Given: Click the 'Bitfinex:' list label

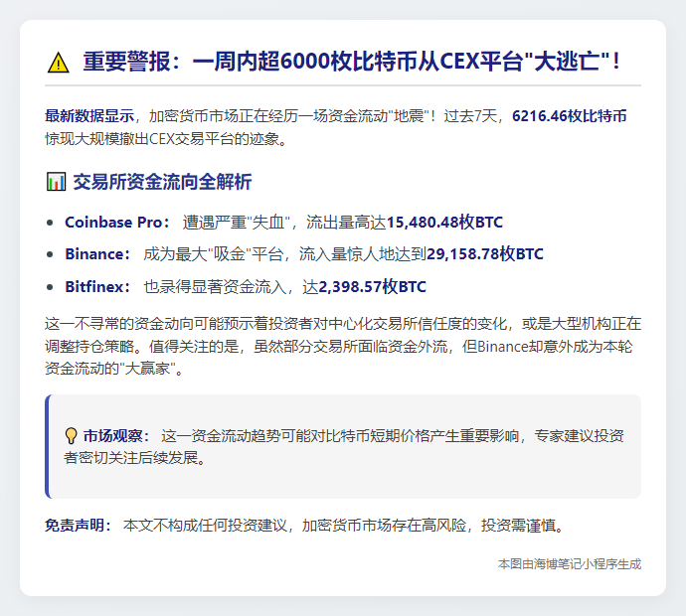Looking at the screenshot, I should (97, 287).
